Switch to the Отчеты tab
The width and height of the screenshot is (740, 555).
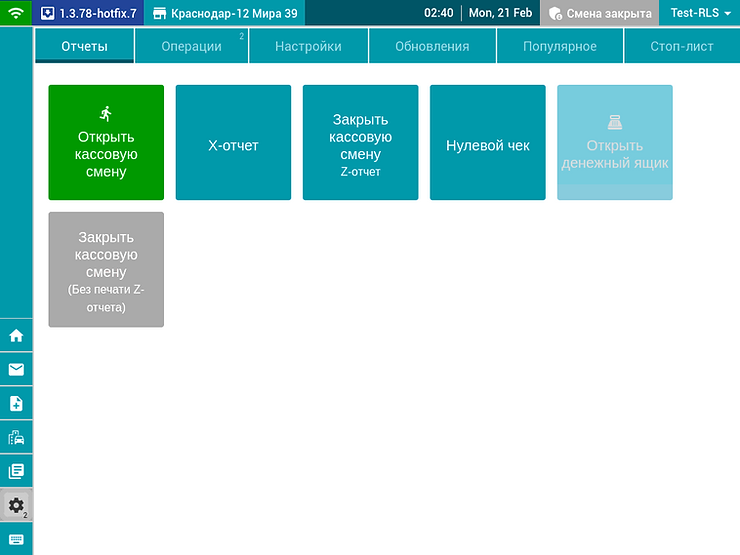click(84, 46)
